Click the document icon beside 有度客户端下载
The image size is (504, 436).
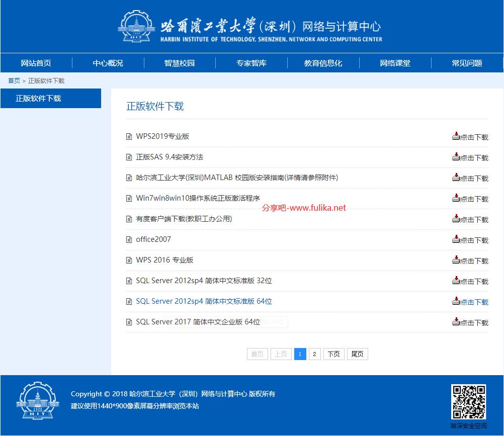tap(129, 219)
